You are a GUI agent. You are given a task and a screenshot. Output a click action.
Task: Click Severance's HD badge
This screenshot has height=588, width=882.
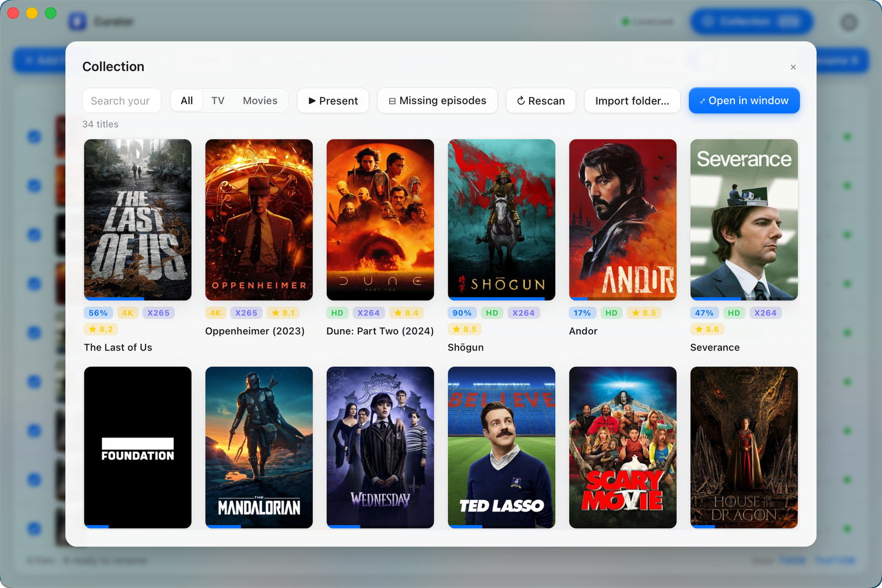click(x=734, y=313)
